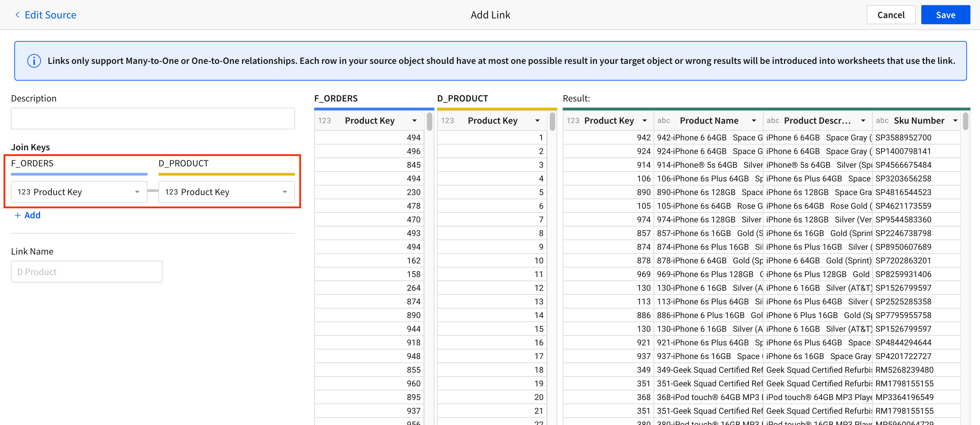Click the Link Name field showing D Product

(86, 271)
